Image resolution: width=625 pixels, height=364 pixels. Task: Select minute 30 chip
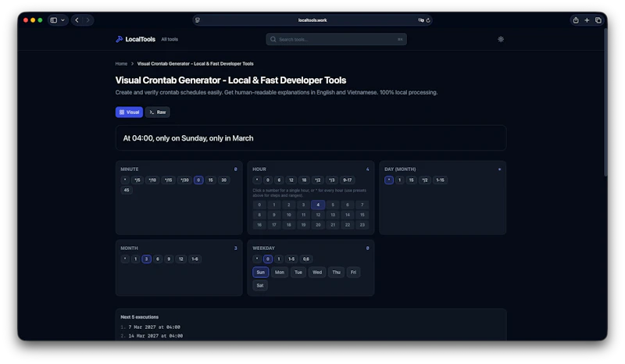coord(224,180)
